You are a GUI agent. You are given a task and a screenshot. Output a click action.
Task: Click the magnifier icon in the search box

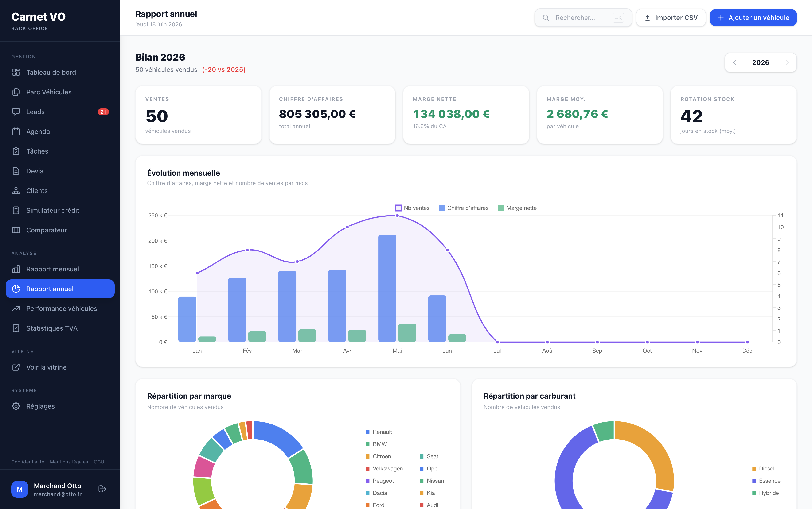[546, 18]
